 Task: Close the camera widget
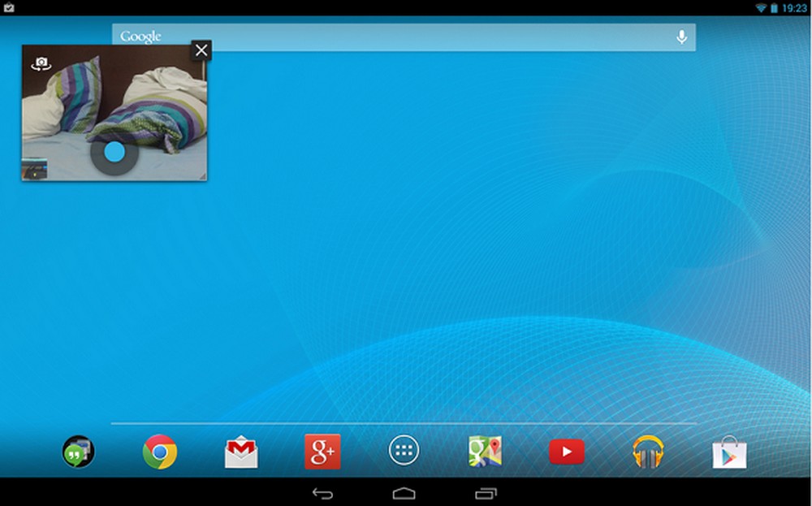click(201, 50)
